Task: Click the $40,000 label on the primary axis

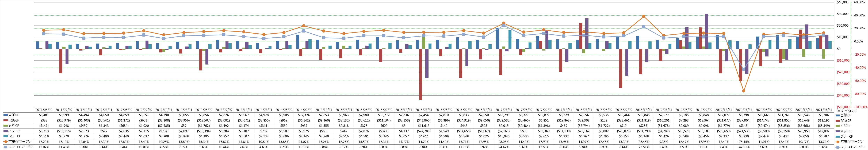Action: 843,2
